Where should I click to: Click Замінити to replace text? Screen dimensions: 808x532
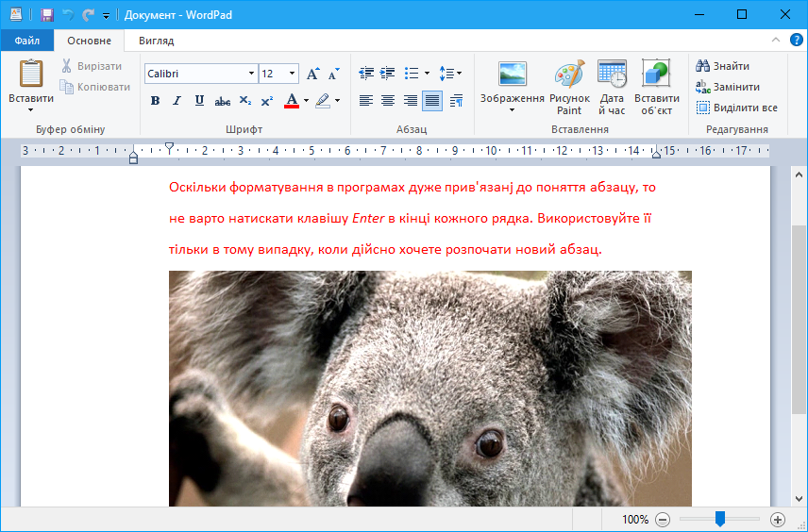tap(728, 87)
